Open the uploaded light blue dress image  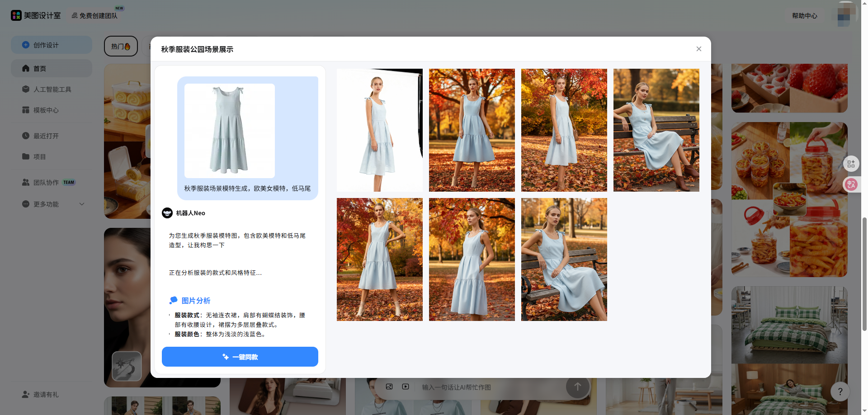(x=229, y=131)
